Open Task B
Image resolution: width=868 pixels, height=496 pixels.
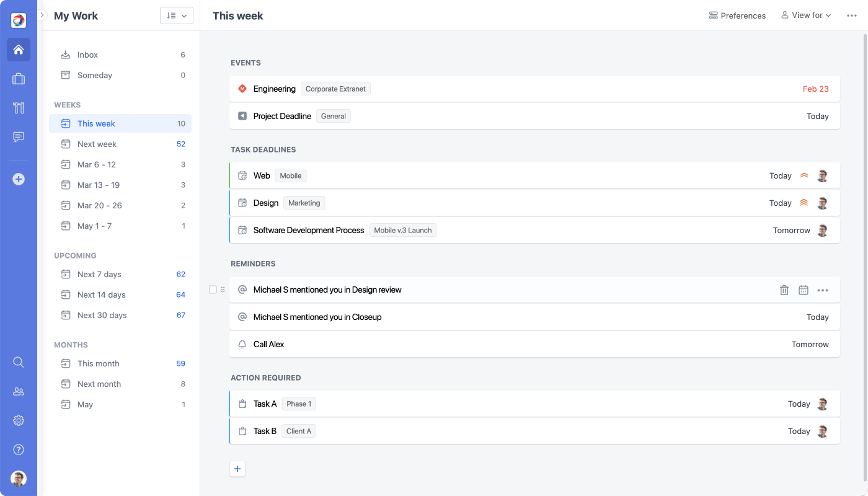pyautogui.click(x=534, y=431)
